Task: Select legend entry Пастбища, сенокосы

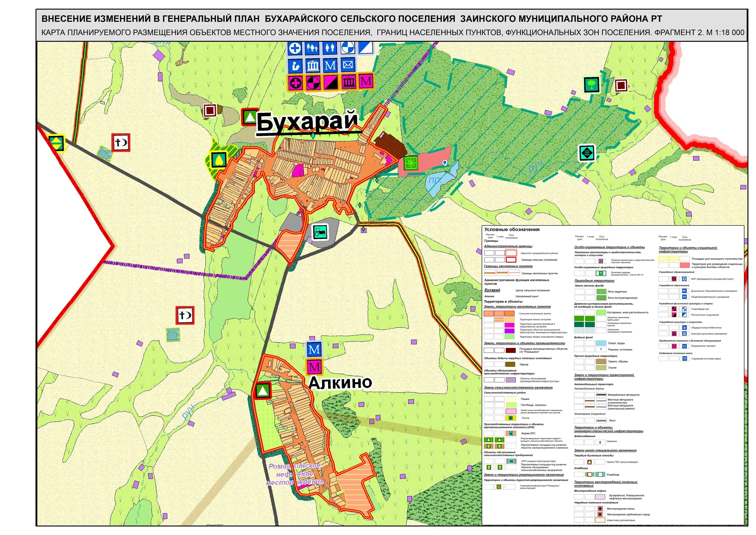Action: pyautogui.click(x=533, y=405)
